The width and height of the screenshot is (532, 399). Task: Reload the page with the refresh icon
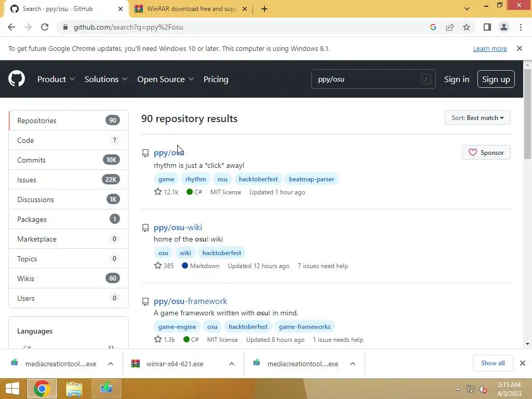(x=45, y=27)
